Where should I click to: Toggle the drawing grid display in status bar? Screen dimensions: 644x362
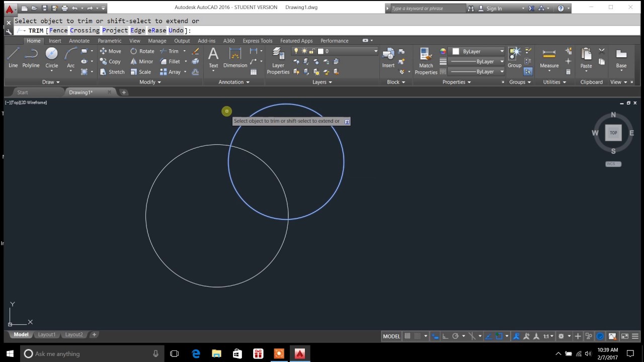pos(408,336)
